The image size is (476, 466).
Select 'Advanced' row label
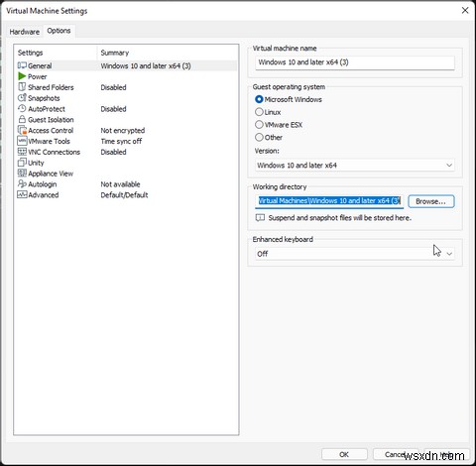tap(44, 195)
